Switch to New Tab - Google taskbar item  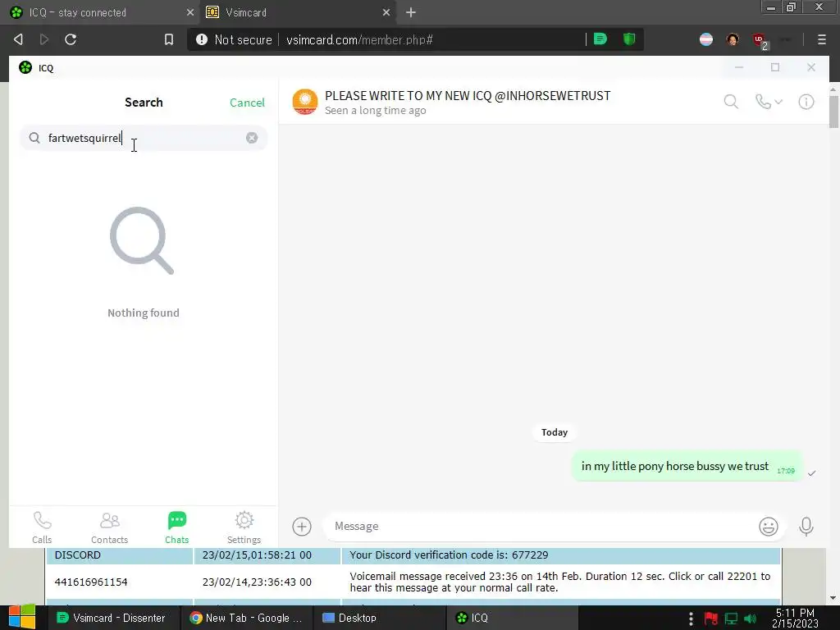[x=246, y=618]
